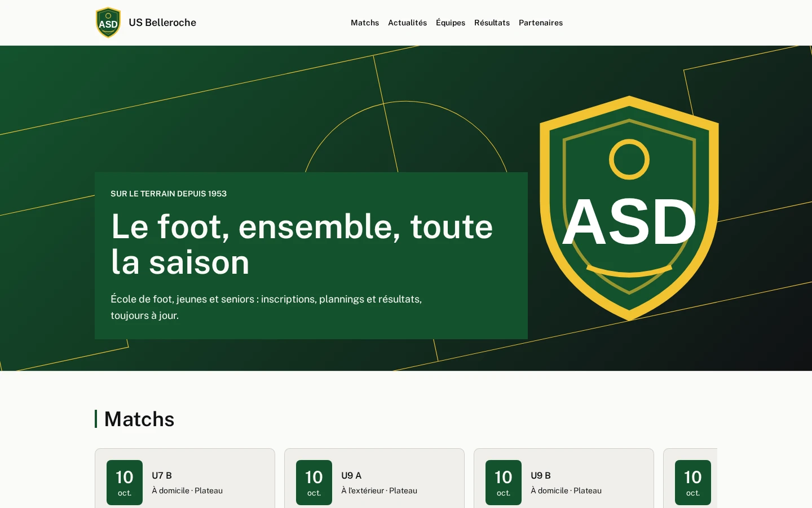This screenshot has height=508, width=812.
Task: Open the U9 B match card
Action: [564, 479]
